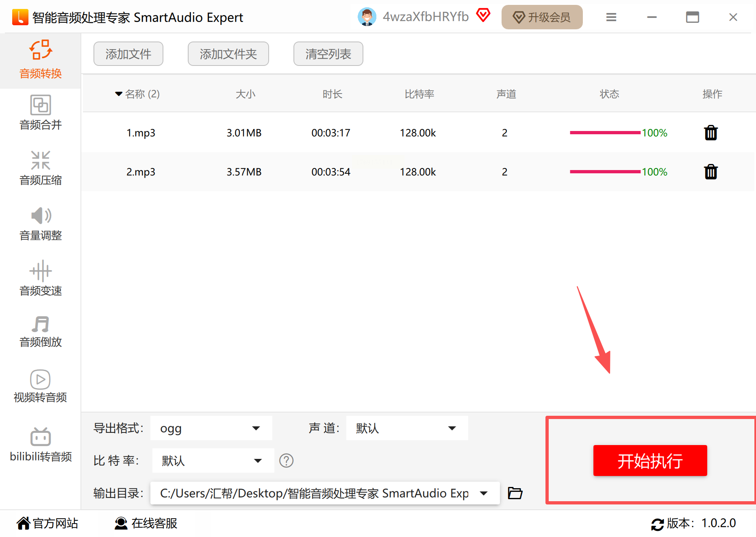Delete 2.mp3 with its trash icon
The width and height of the screenshot is (756, 537).
(711, 172)
